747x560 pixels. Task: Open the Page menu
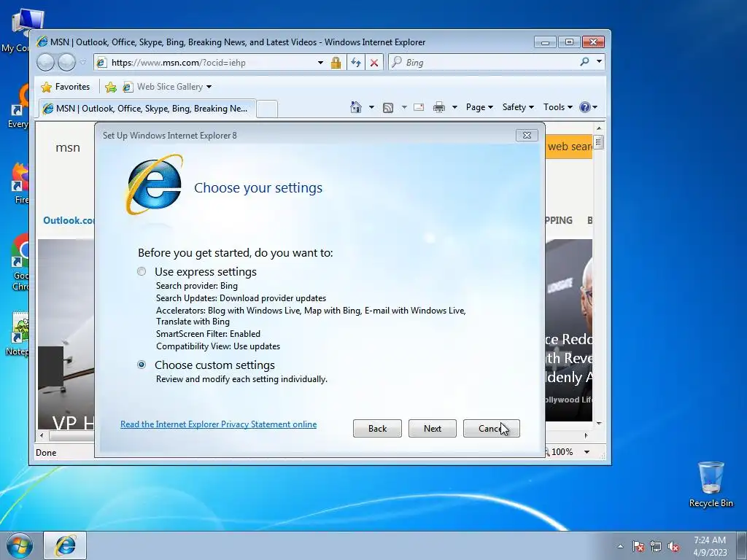tap(479, 107)
